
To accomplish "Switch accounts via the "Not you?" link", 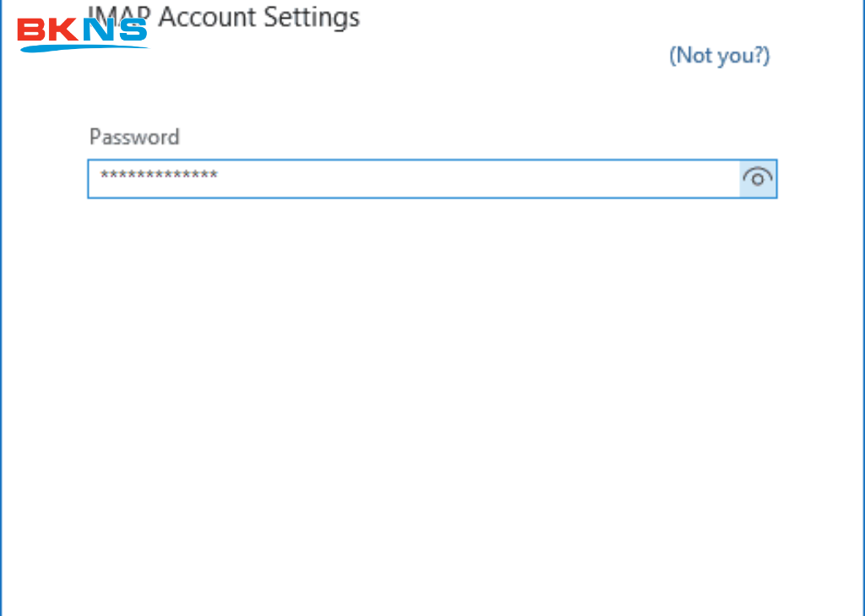I will 719,56.
